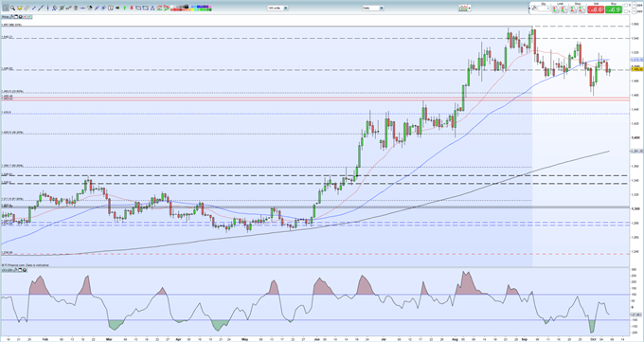Click the Price panel label
Viewport: 644px width, 342px height.
coord(5,17)
